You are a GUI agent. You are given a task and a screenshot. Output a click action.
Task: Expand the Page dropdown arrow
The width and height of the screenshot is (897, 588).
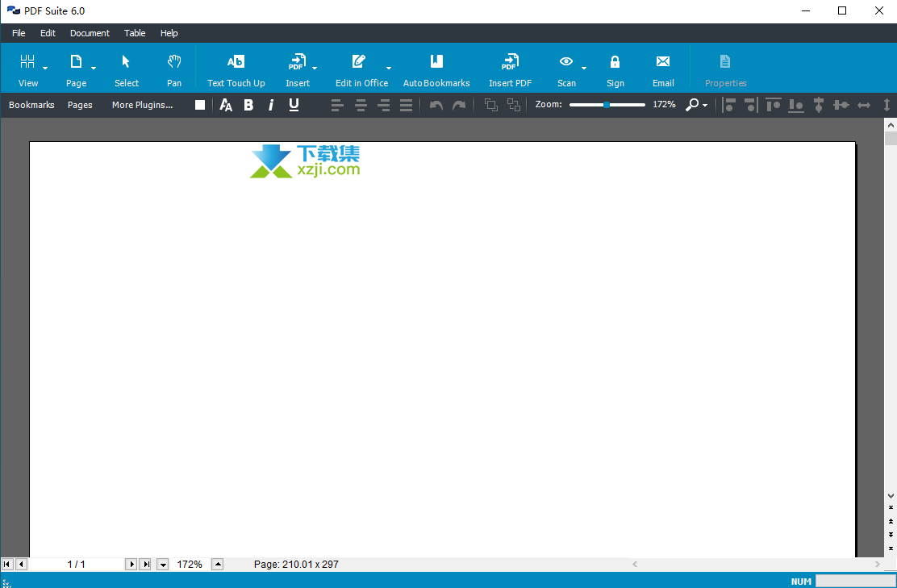[x=94, y=68]
